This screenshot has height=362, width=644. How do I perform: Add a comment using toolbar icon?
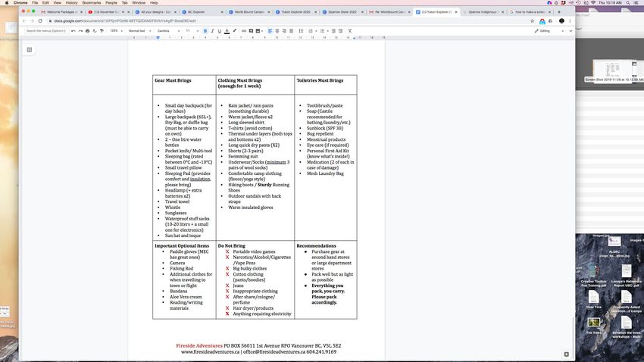(251, 31)
